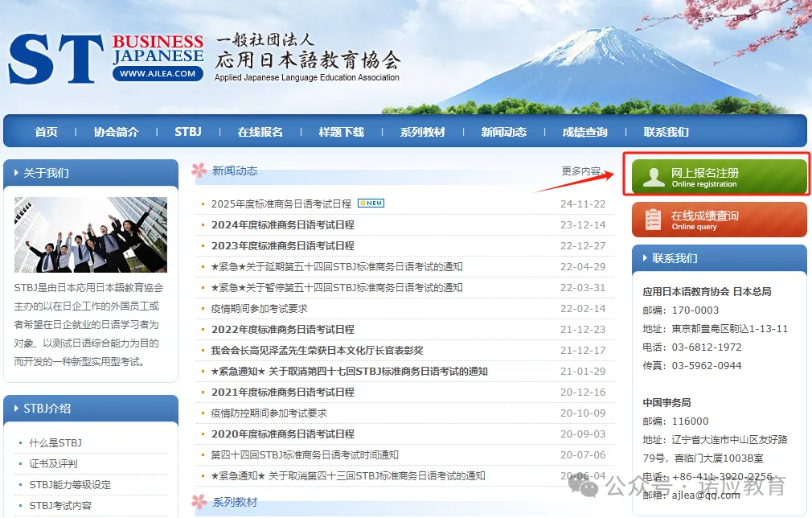Screen dimensions: 812x518
Task: Click the triangle arrow beside STBJ介绍
Action: [x=17, y=408]
